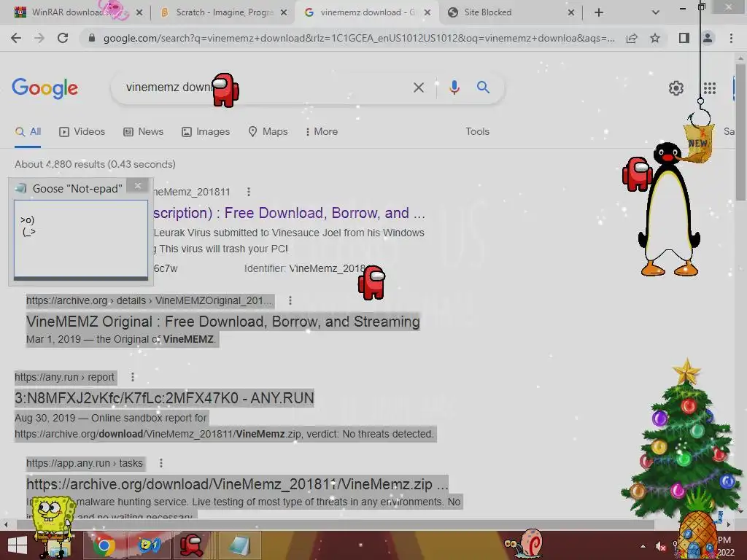The height and width of the screenshot is (560, 747).
Task: Open the Free Download, Borrow, and ... result
Action: coord(289,213)
